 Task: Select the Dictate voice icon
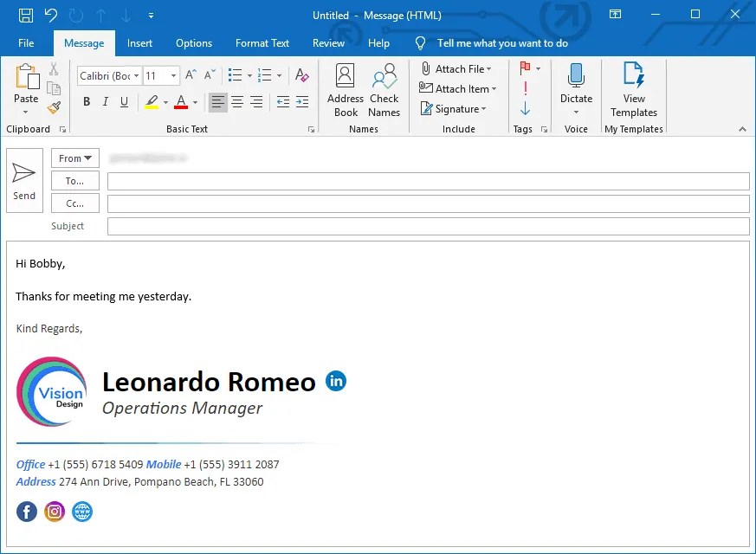(x=575, y=89)
